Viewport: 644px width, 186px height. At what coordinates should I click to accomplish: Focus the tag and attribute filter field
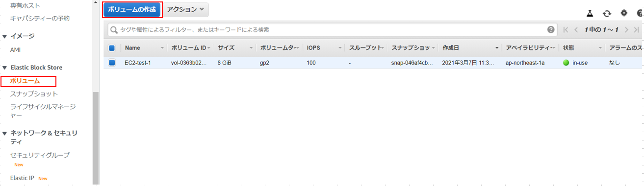tap(333, 30)
